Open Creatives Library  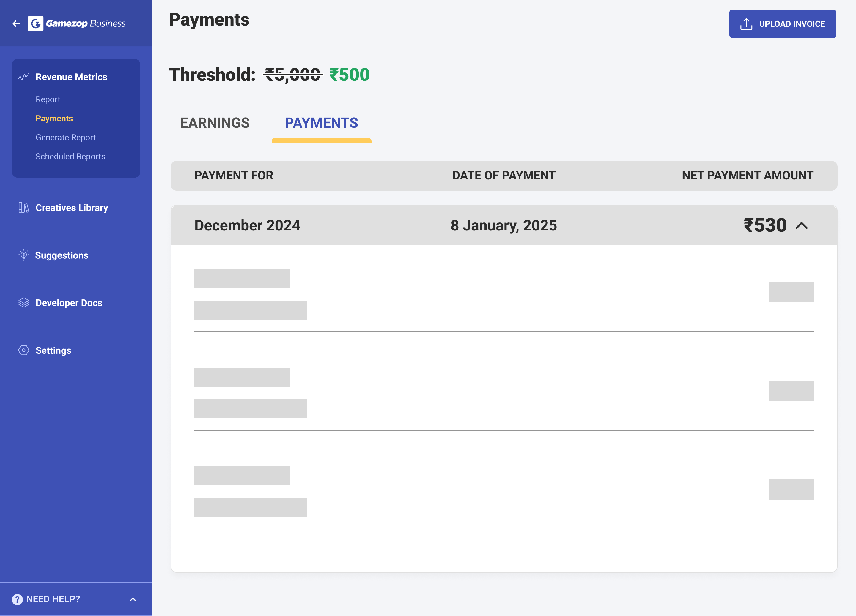click(x=72, y=208)
